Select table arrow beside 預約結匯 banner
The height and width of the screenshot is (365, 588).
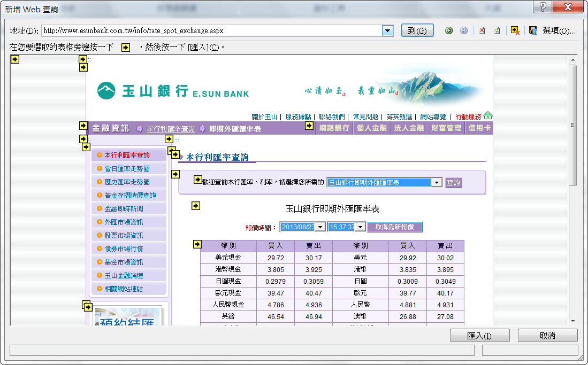[87, 307]
